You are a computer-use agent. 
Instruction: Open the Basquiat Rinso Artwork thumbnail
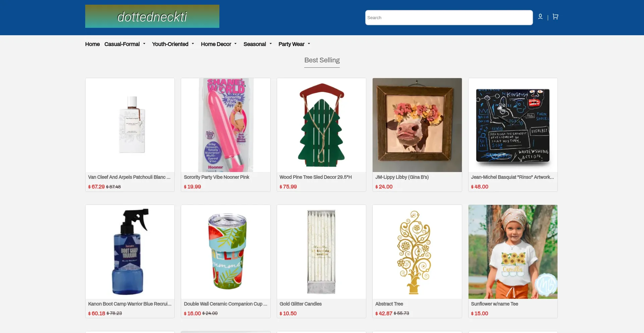(513, 125)
